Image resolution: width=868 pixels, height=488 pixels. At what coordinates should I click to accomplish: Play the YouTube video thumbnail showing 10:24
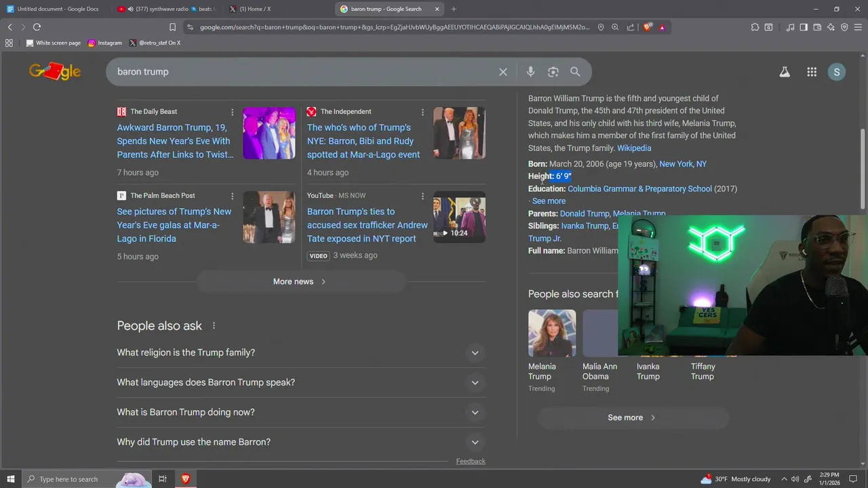coord(460,217)
